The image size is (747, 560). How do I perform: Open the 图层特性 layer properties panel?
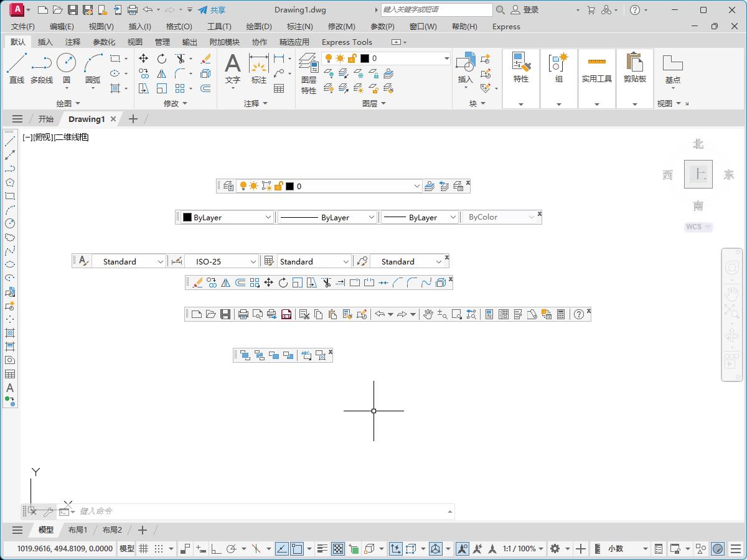point(308,72)
